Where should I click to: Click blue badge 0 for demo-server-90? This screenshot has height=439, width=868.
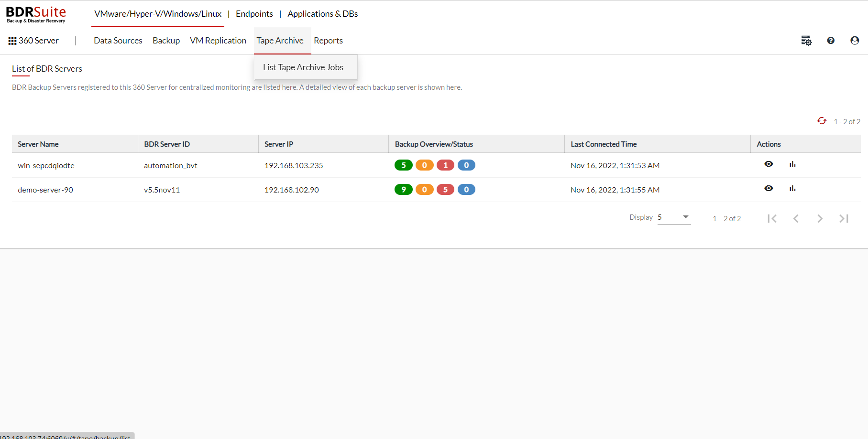pos(466,190)
